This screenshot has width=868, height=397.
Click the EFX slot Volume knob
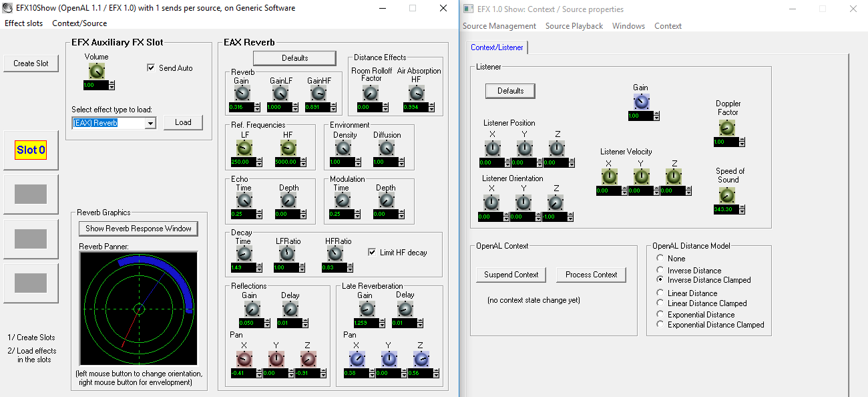pyautogui.click(x=97, y=72)
